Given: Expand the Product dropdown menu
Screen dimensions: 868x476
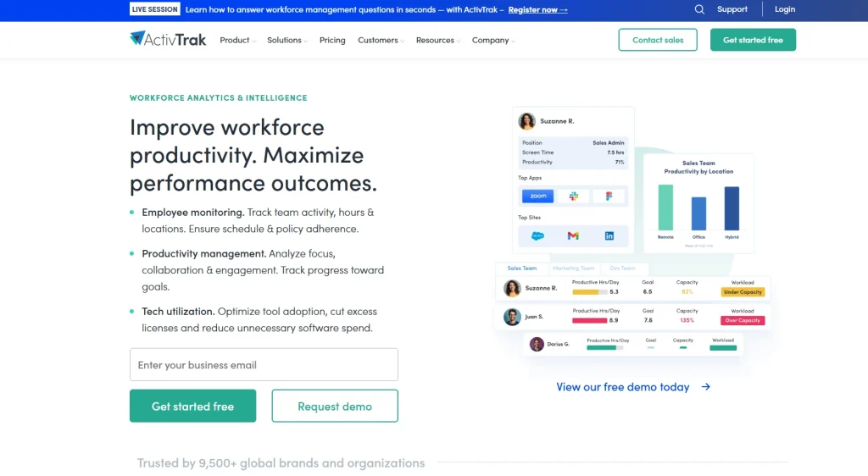Looking at the screenshot, I should (x=237, y=40).
